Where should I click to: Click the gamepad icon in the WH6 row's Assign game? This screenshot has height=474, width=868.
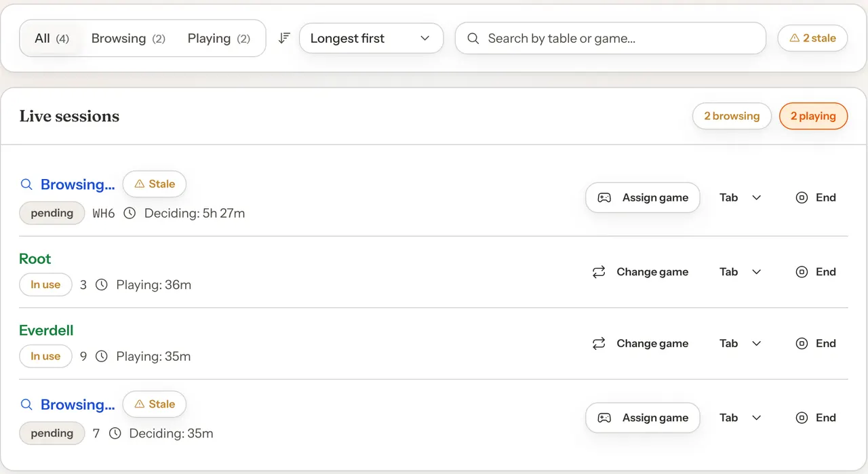604,198
